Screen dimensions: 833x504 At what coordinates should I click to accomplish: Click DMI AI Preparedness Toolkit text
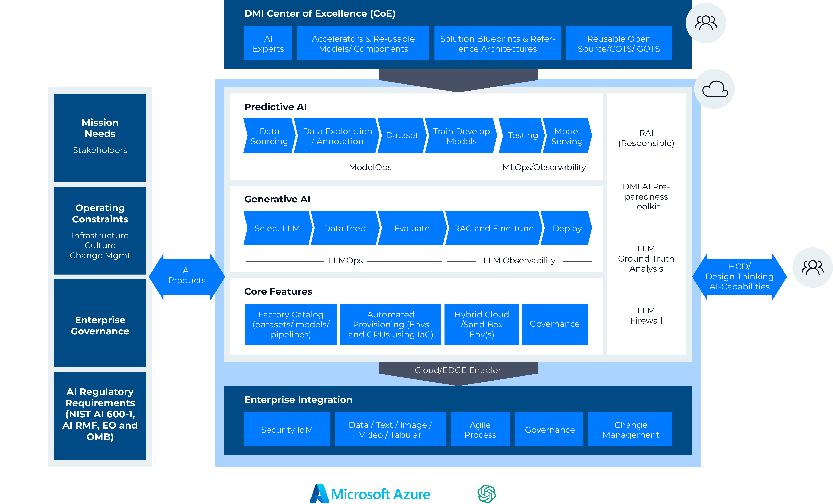[646, 196]
